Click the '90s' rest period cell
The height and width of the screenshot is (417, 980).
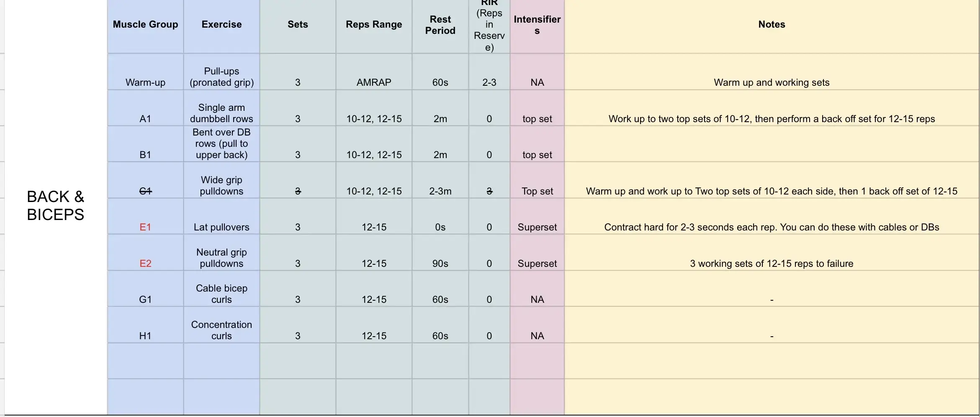(x=440, y=264)
